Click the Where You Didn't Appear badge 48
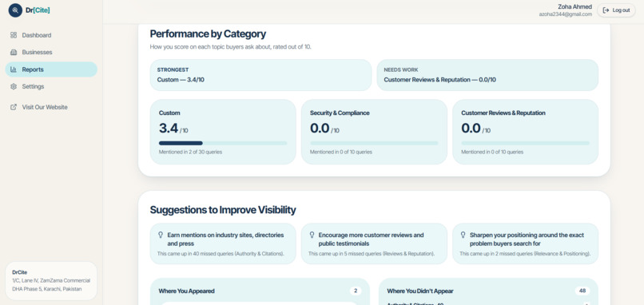 pyautogui.click(x=582, y=291)
